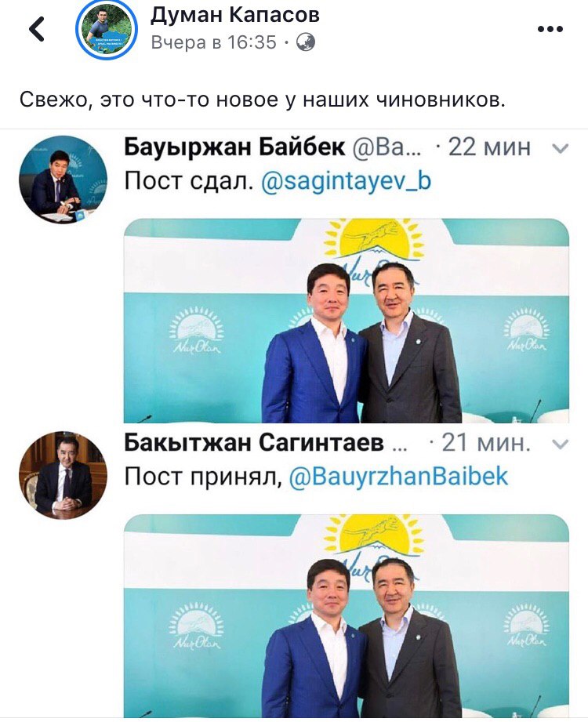Viewport: 588px width, 722px height.
Task: Tap Бакытжан Сагинтаев's tweet avatar
Action: pyautogui.click(x=63, y=475)
